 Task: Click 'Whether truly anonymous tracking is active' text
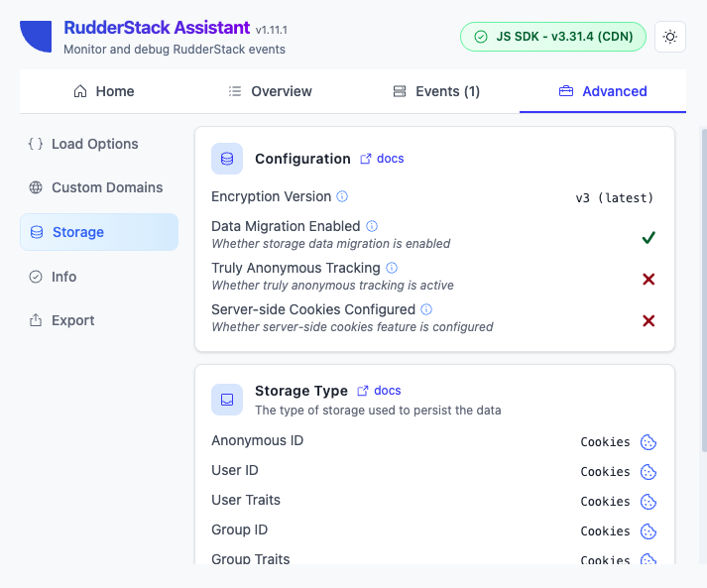click(x=332, y=286)
